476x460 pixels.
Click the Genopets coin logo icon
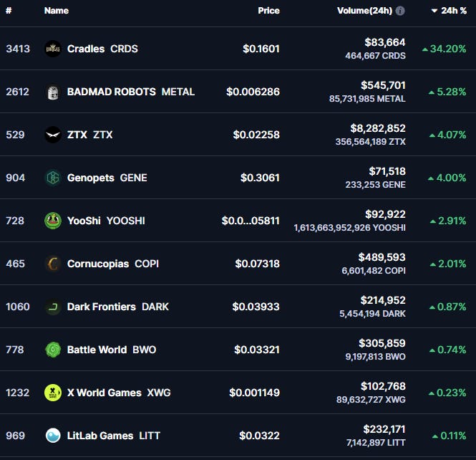(53, 178)
